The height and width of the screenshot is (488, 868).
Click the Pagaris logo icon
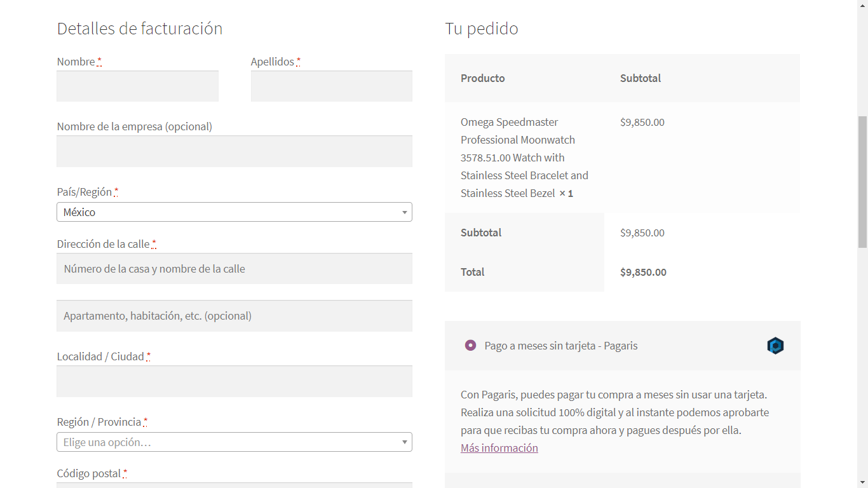pos(775,346)
